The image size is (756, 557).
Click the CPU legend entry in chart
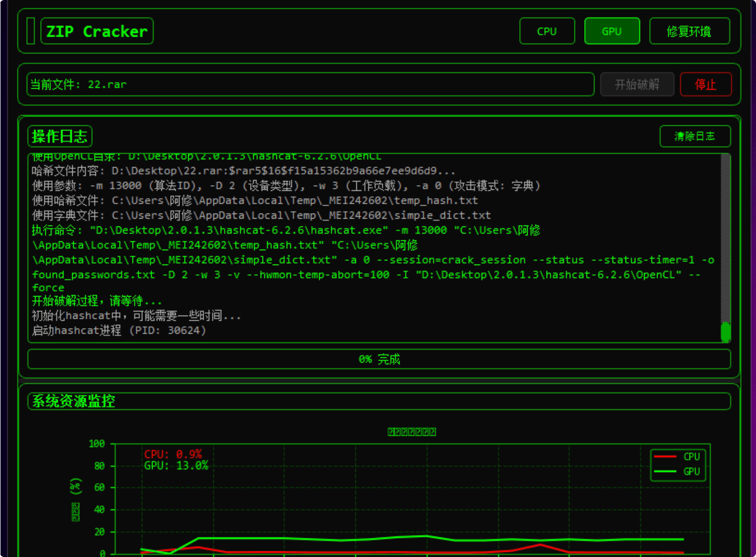(677, 456)
